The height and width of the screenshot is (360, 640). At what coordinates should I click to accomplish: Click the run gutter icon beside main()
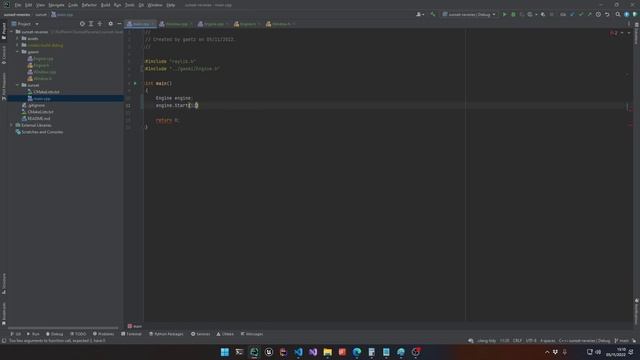(x=135, y=83)
